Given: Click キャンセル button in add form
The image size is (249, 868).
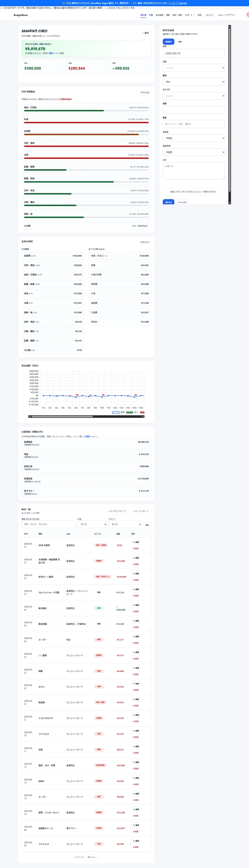Looking at the screenshot, I should (182, 202).
